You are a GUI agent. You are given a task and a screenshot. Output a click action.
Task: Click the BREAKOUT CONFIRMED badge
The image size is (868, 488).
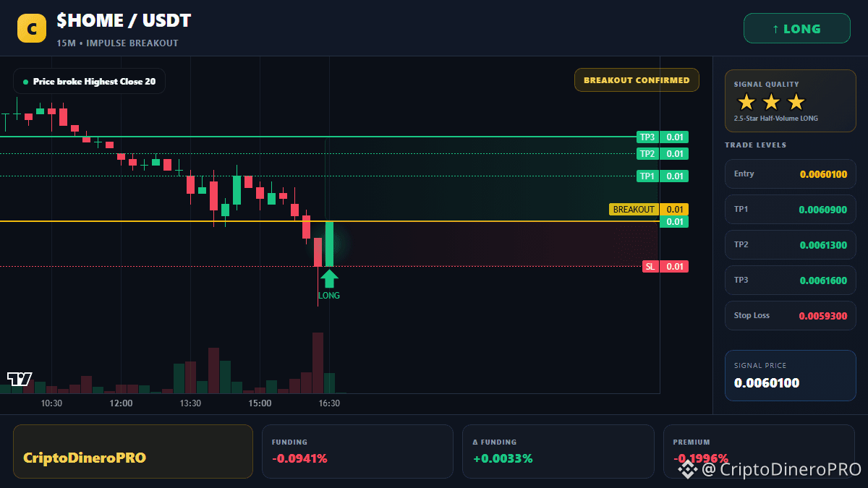pos(637,80)
